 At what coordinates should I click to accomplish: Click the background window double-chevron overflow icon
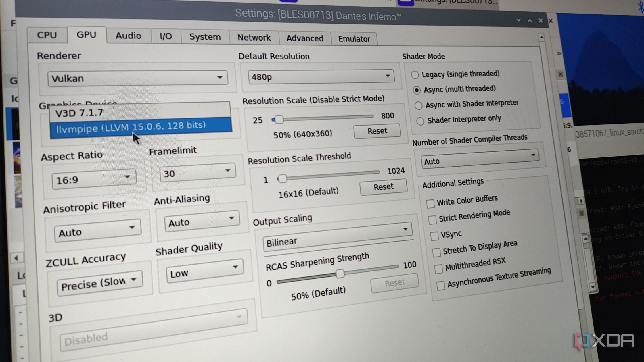[x=559, y=53]
